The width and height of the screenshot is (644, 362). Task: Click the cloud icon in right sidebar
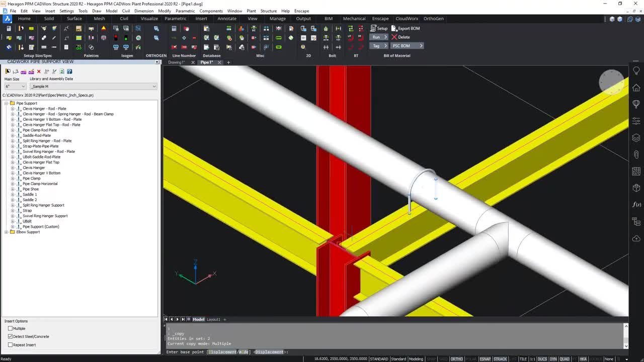[636, 238]
